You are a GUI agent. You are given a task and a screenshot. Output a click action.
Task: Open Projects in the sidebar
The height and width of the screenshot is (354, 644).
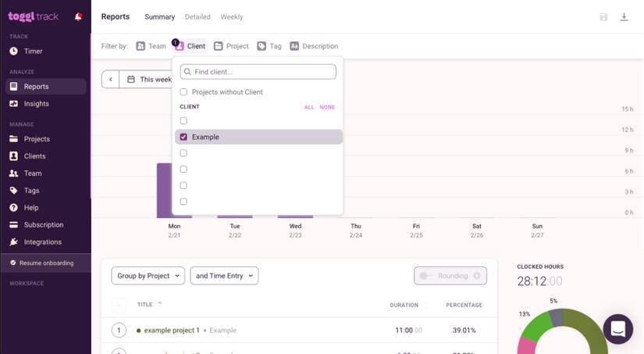pyautogui.click(x=37, y=139)
